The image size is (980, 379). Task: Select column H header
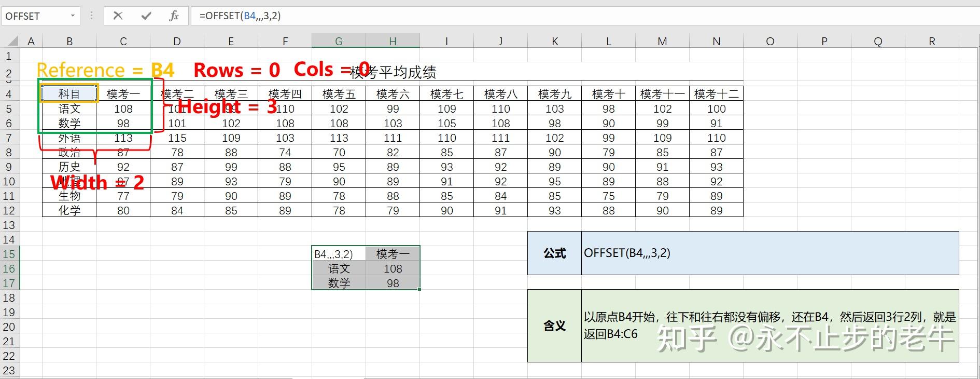coord(393,41)
